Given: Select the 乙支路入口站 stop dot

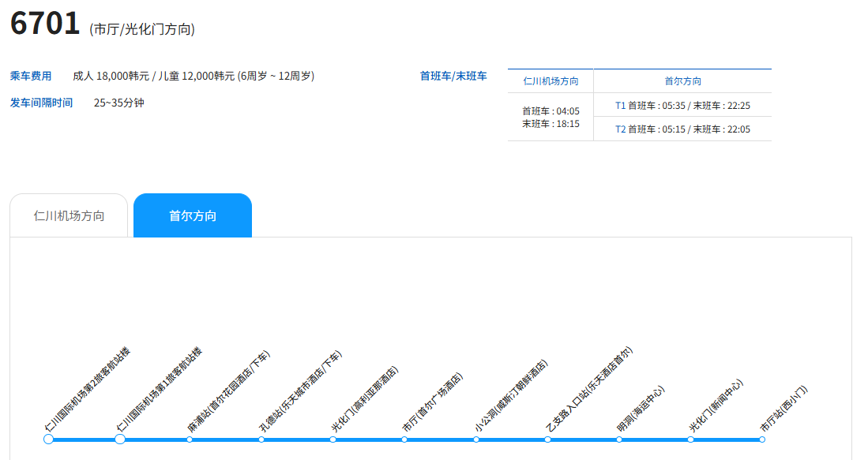Looking at the screenshot, I should [547, 439].
